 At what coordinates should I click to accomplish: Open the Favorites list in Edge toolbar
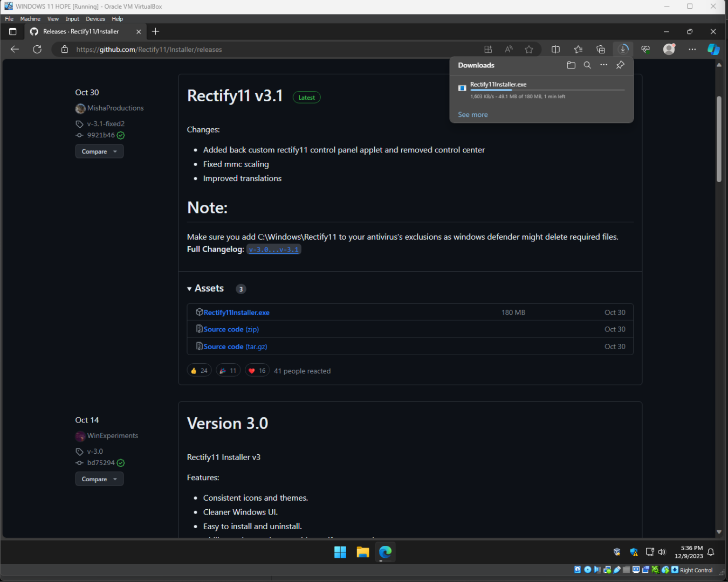coord(578,49)
